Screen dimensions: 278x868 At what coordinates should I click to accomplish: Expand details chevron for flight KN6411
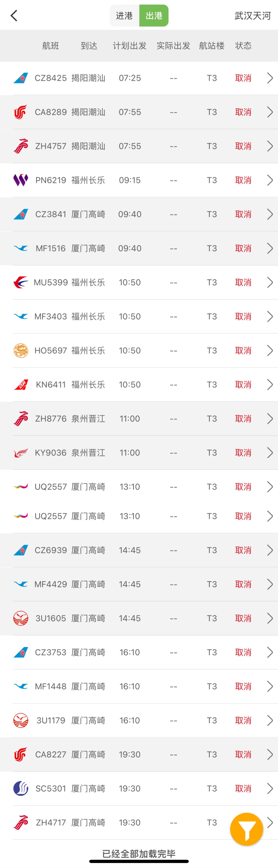(x=270, y=385)
